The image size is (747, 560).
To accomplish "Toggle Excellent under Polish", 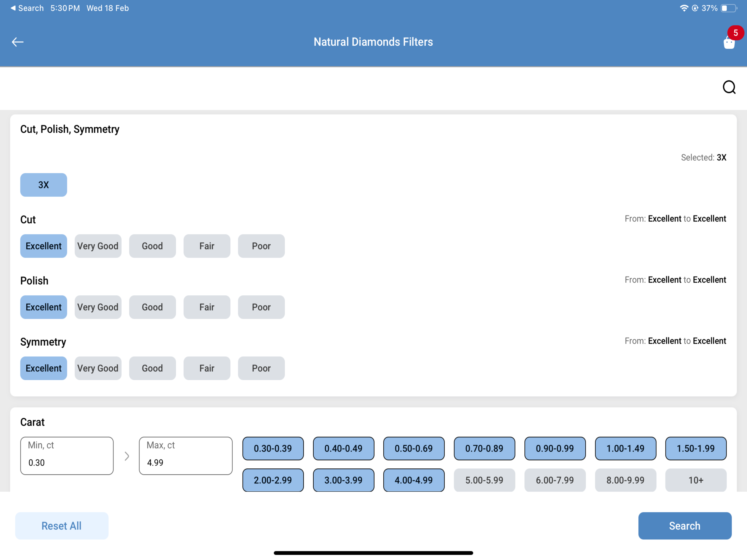I will 43,307.
